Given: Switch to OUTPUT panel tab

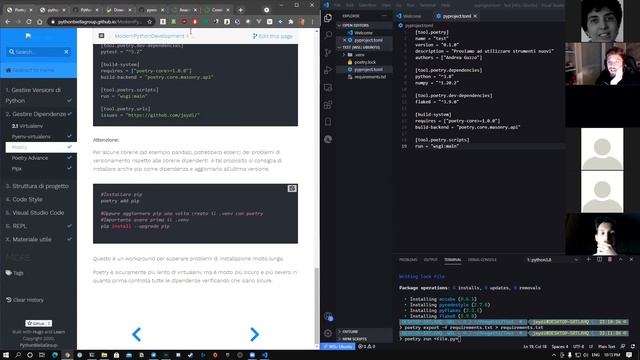Looking at the screenshot, I should (430, 260).
